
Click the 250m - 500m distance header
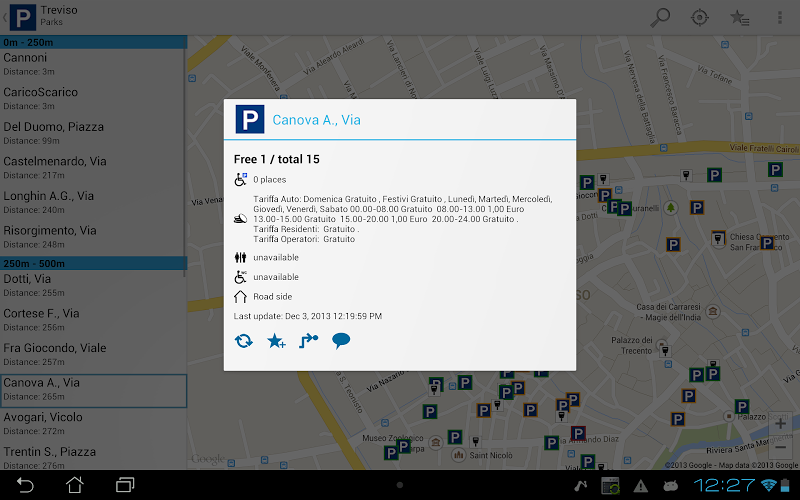(93, 263)
